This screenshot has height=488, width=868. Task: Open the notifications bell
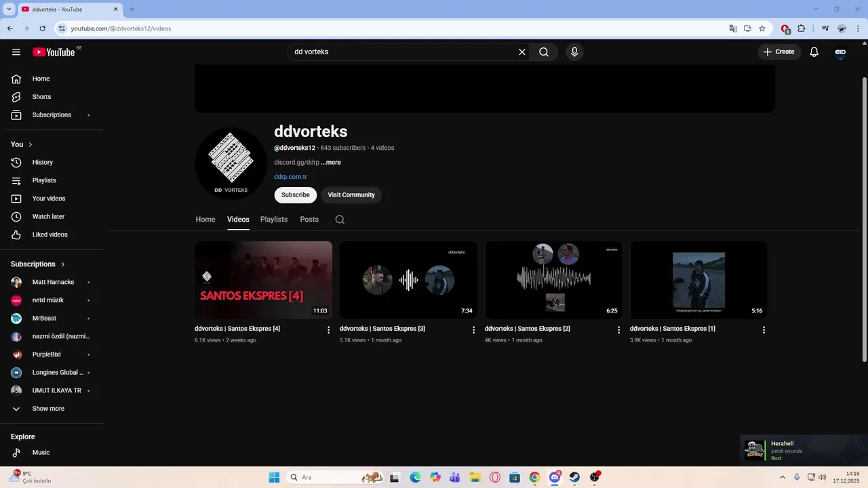pyautogui.click(x=814, y=52)
